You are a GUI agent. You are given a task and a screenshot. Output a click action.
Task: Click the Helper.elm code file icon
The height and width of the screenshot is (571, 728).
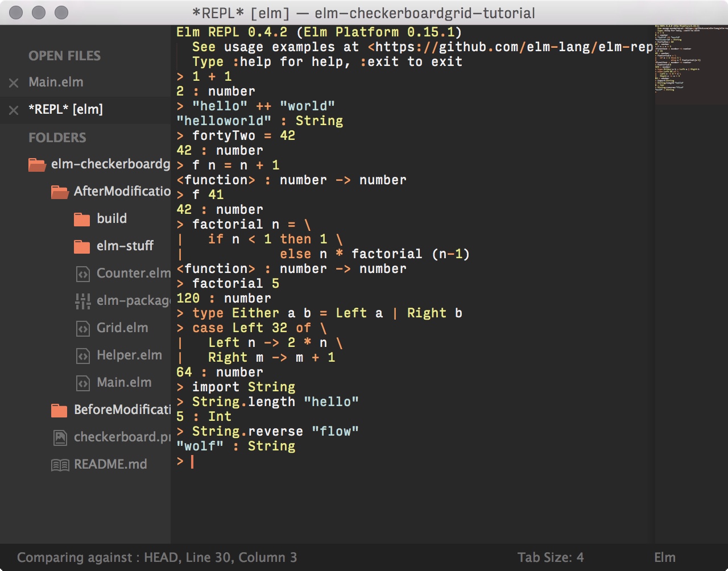pyautogui.click(x=82, y=355)
